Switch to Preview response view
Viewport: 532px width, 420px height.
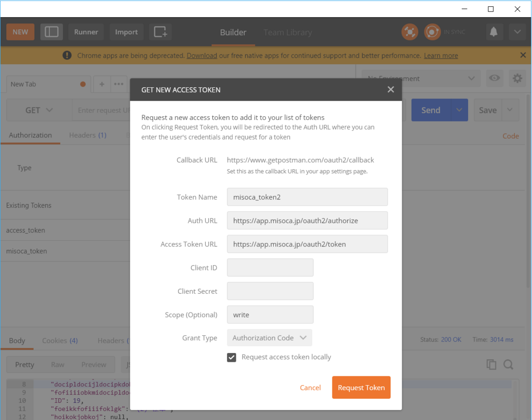pos(94,365)
